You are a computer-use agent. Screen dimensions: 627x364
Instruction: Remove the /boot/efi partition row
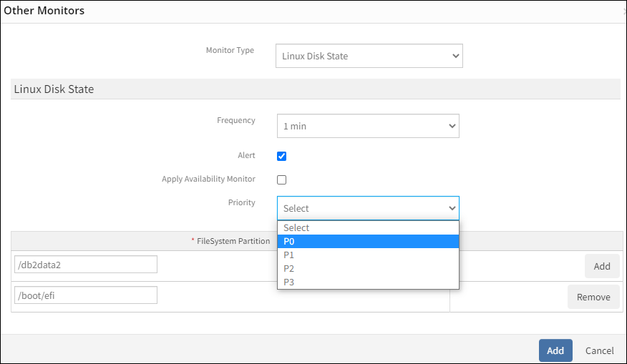point(593,297)
